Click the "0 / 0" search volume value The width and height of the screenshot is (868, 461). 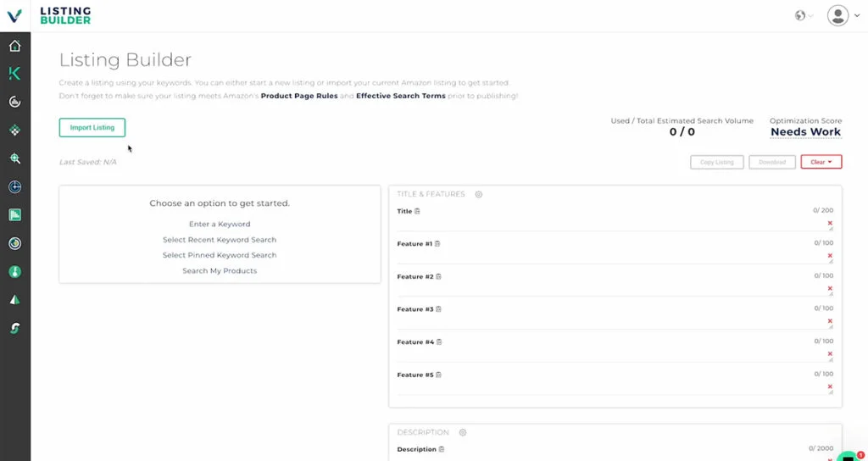tap(682, 132)
